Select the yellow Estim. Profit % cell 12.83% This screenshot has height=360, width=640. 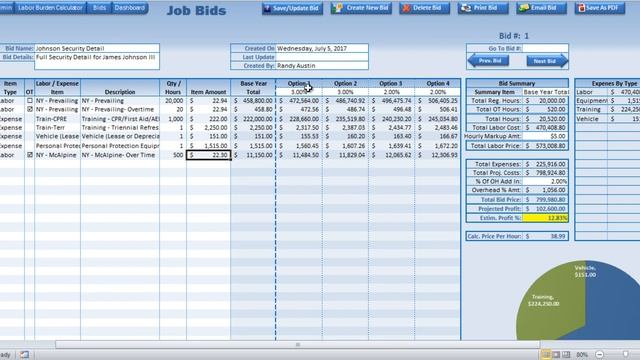(x=545, y=218)
